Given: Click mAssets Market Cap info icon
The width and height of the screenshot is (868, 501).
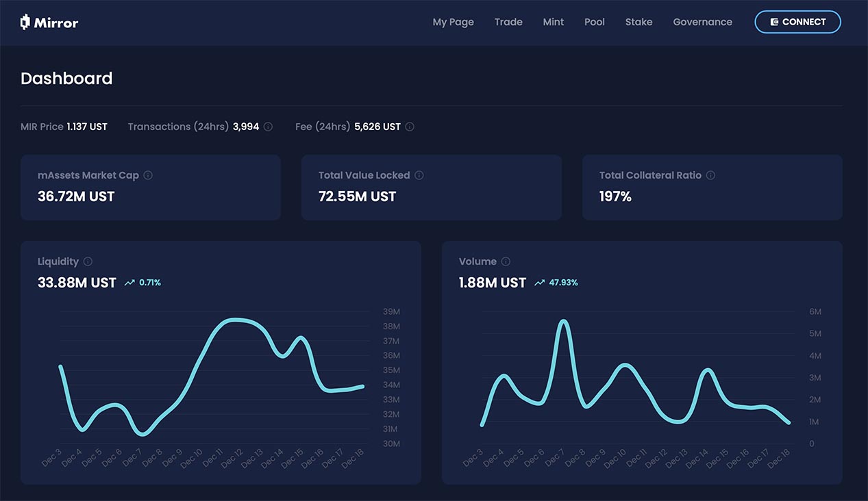Looking at the screenshot, I should [148, 175].
